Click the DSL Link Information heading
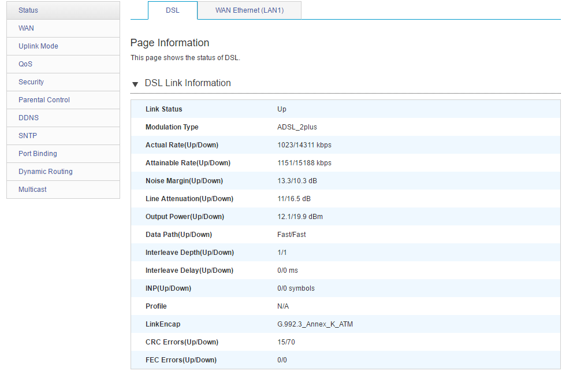This screenshot has height=378, width=588. (x=188, y=83)
